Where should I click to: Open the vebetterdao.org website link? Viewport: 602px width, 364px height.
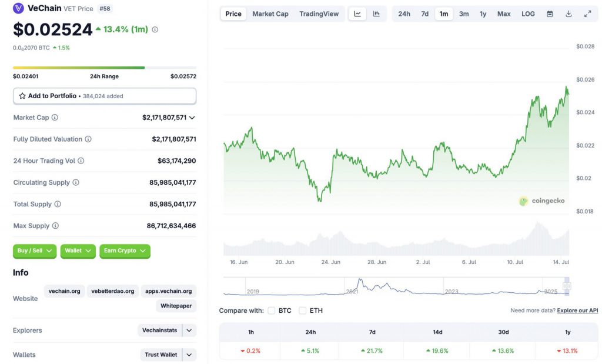coord(113,291)
